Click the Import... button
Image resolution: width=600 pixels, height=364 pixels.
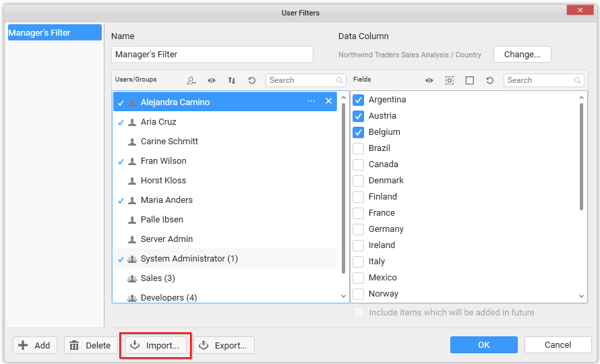(x=156, y=345)
